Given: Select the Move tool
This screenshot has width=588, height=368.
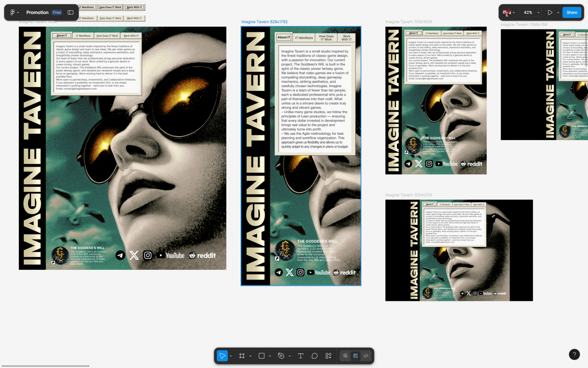Looking at the screenshot, I should pos(222,356).
